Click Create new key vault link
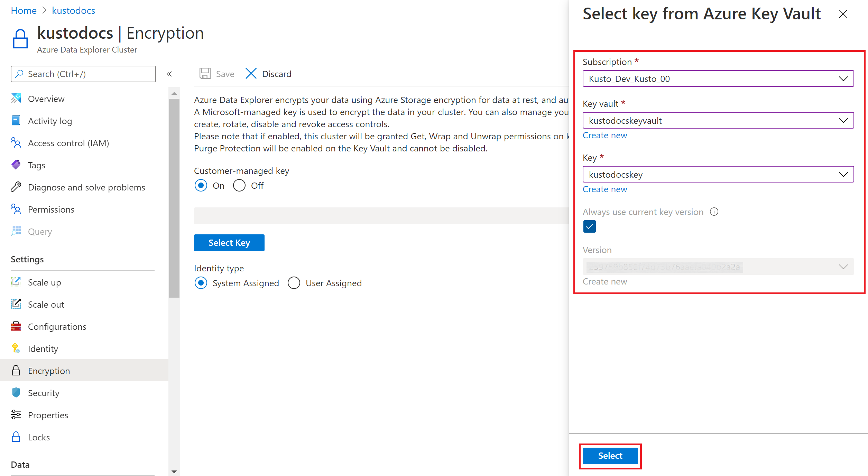Viewport: 868px width, 476px height. (605, 136)
